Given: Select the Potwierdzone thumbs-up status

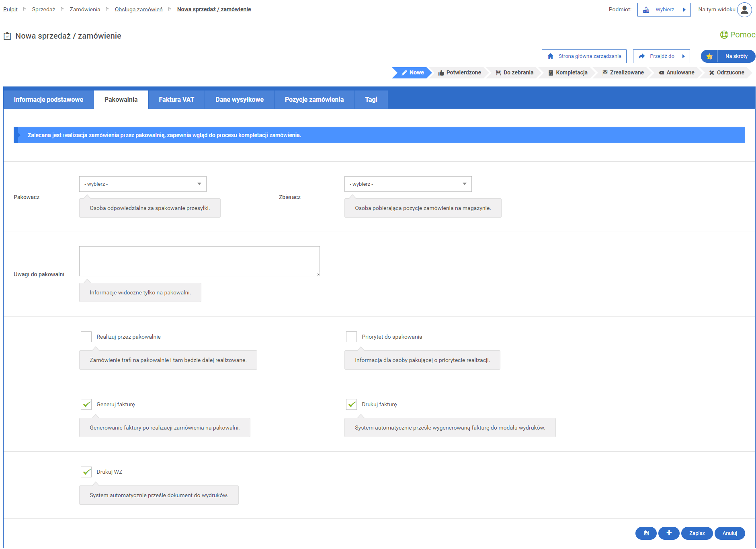Looking at the screenshot, I should (459, 73).
